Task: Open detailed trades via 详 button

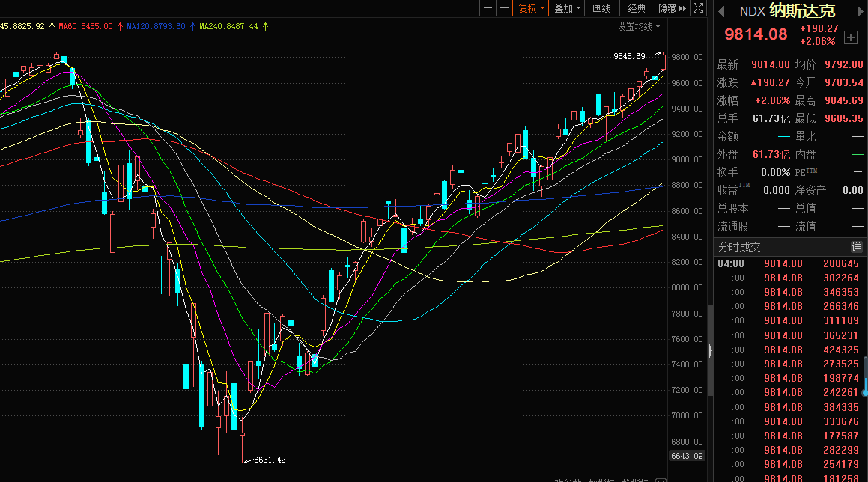Action: coord(855,247)
